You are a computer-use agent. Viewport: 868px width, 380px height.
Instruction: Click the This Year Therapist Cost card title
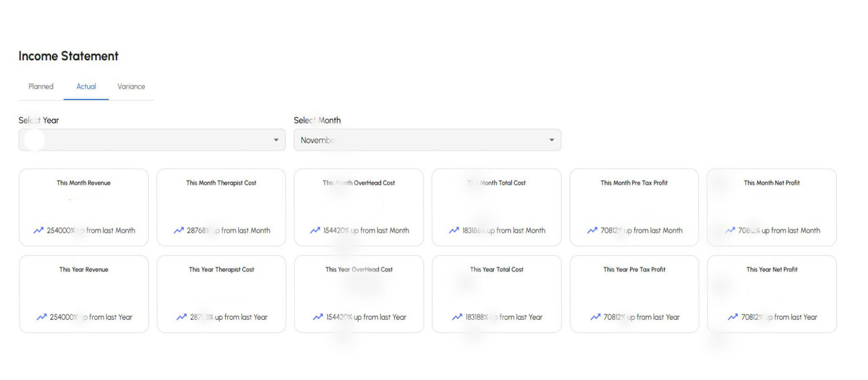point(221,270)
